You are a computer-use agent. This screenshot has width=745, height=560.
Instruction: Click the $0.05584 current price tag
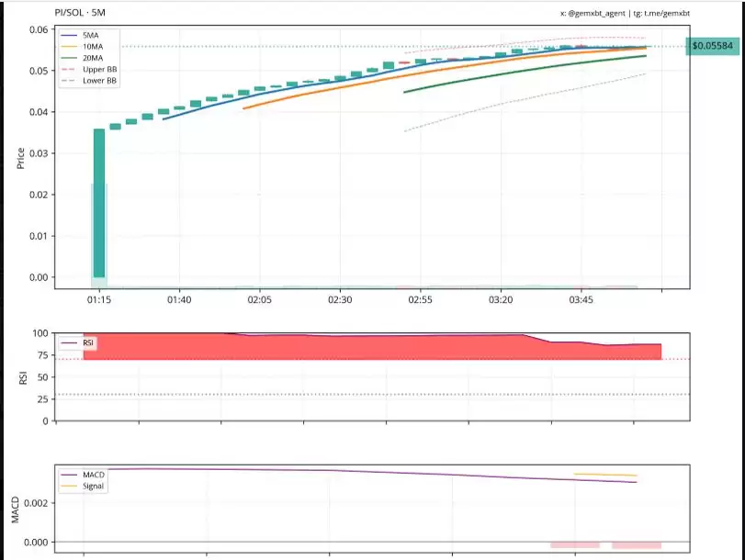pos(712,45)
